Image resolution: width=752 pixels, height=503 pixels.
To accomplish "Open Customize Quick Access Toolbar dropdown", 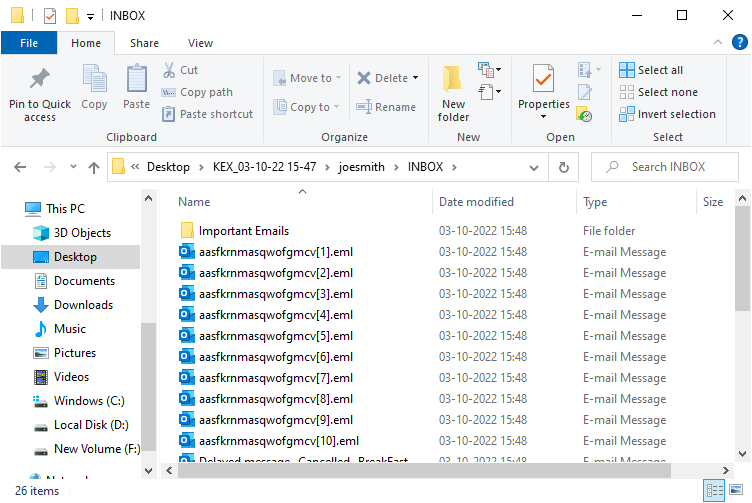I will pyautogui.click(x=90, y=17).
